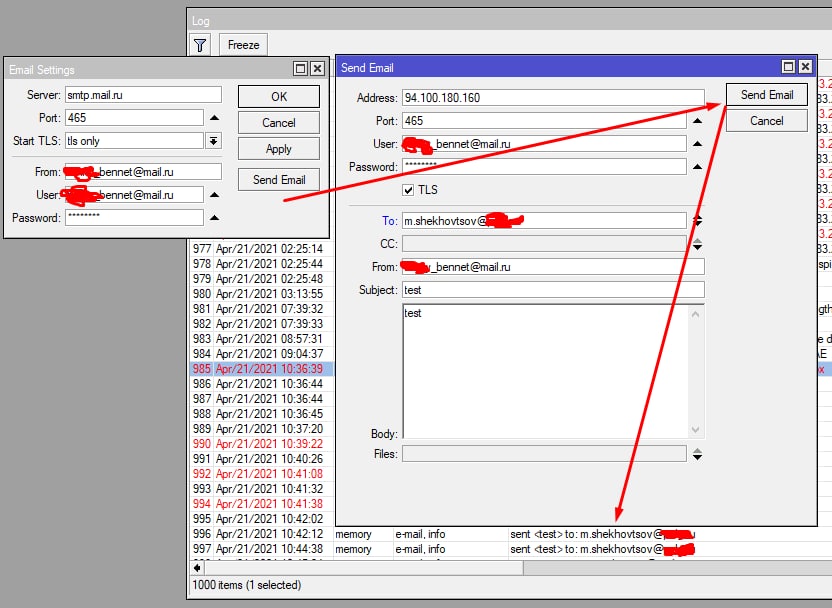Click the Freeze button in Log window
Image resolution: width=832 pixels, height=608 pixels.
(244, 45)
